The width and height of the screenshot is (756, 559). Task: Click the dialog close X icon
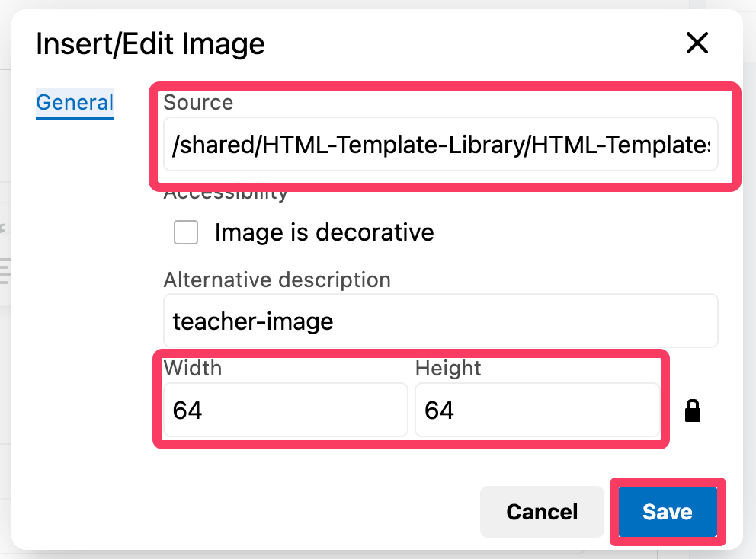pos(697,43)
